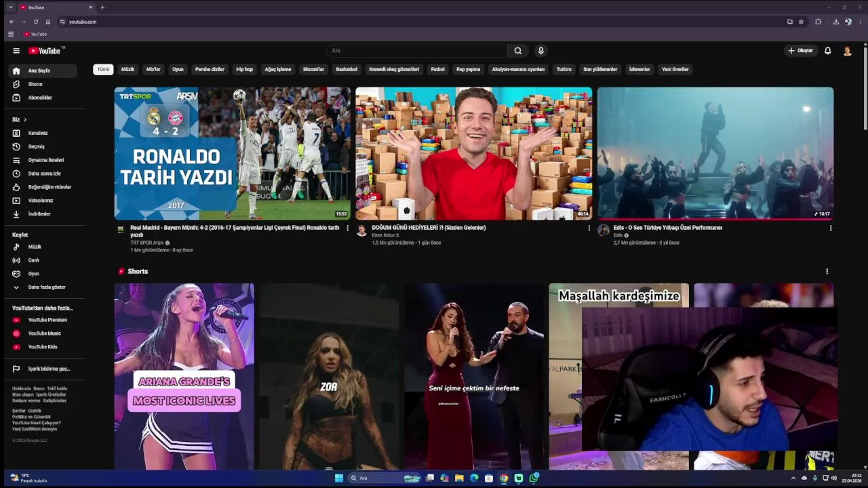The width and height of the screenshot is (868, 488).
Task: Select the Hip hop filter chip
Action: (x=244, y=69)
